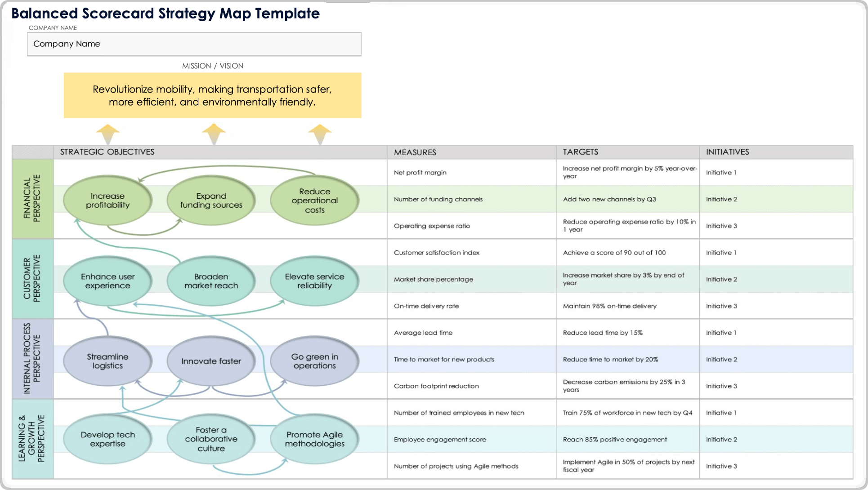868x490 pixels.
Task: Select the Elevate service reliability oval
Action: pyautogui.click(x=314, y=281)
